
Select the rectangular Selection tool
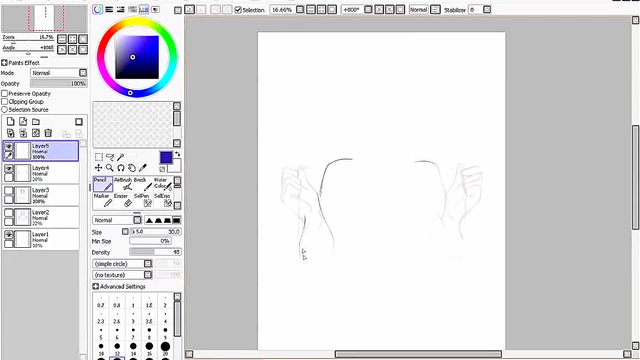coord(99,157)
